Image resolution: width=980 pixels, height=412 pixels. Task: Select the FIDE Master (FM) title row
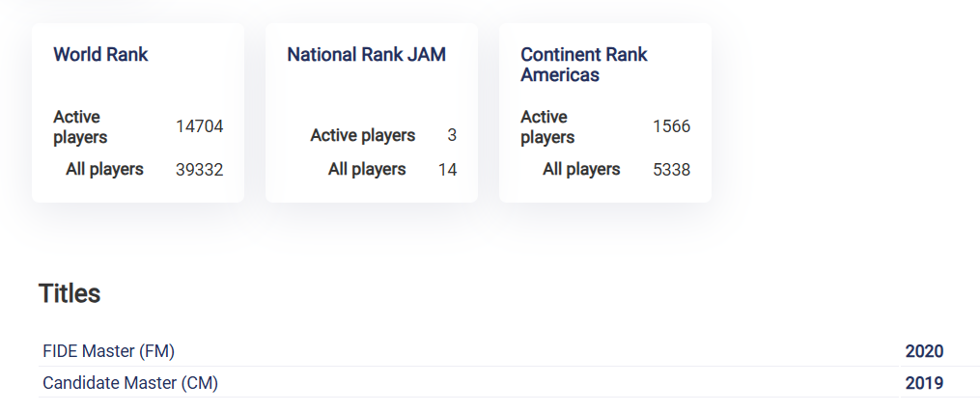[x=109, y=351]
